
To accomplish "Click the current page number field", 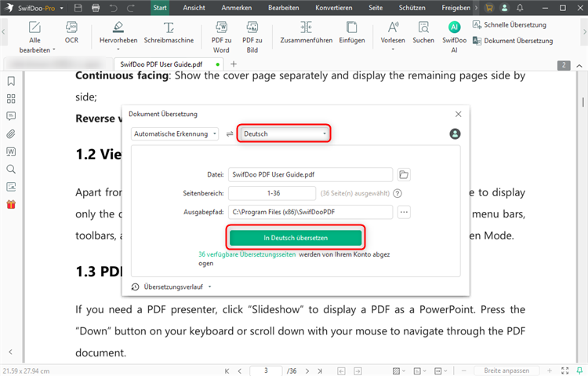I will point(266,371).
